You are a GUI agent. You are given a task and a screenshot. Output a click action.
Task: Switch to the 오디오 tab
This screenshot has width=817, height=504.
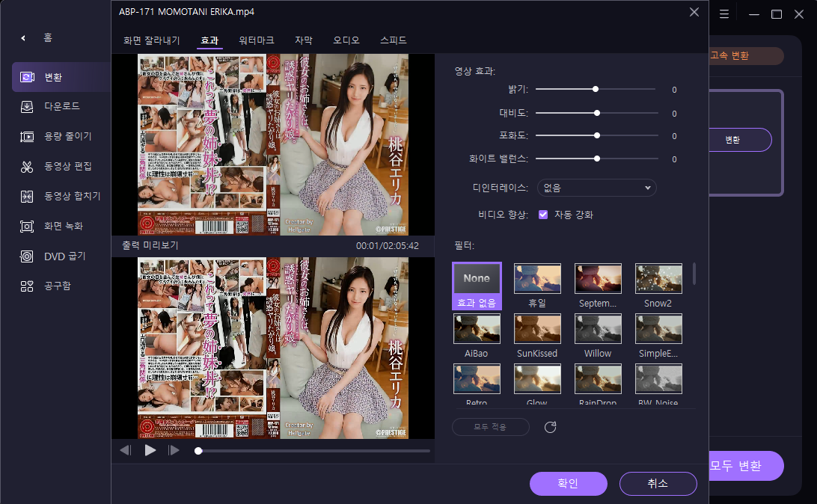coord(346,40)
